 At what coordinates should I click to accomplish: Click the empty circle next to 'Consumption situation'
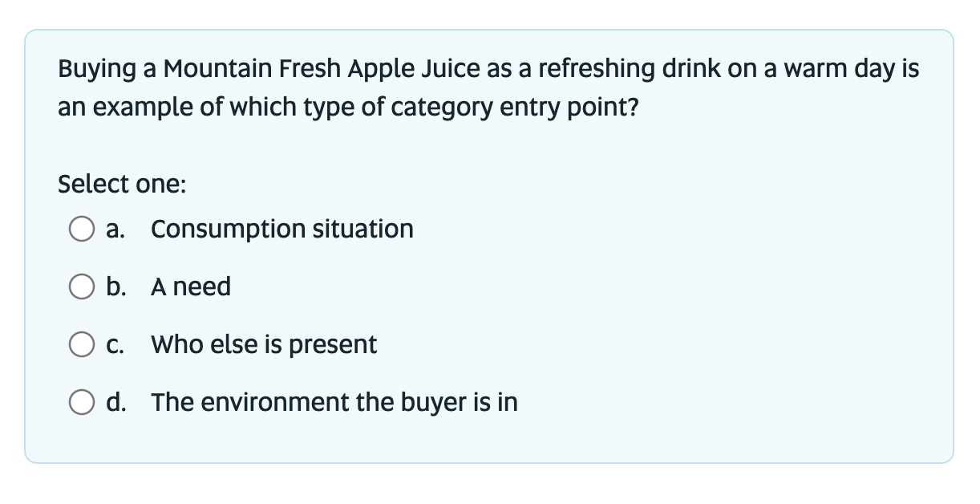pos(82,229)
